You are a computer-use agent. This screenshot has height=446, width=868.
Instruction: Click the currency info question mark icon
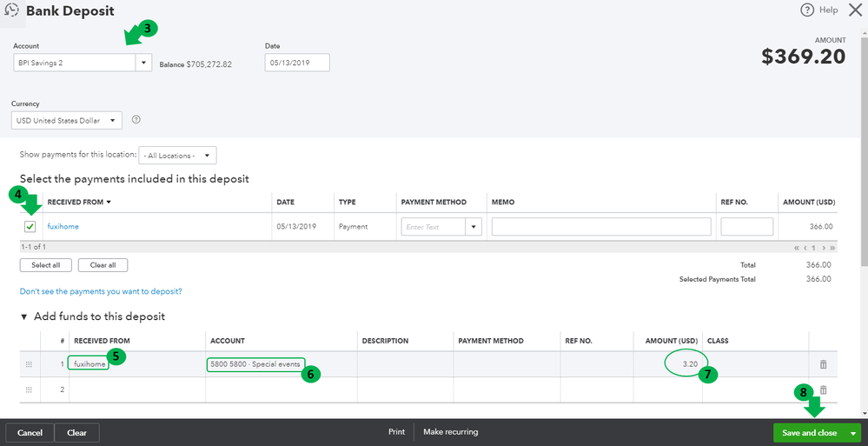click(x=136, y=120)
